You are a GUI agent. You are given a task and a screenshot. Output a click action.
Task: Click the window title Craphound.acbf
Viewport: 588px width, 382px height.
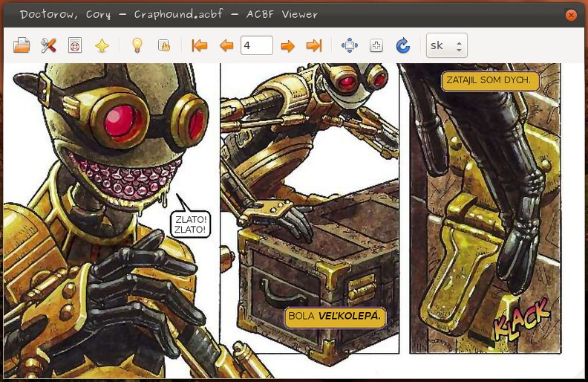click(178, 14)
